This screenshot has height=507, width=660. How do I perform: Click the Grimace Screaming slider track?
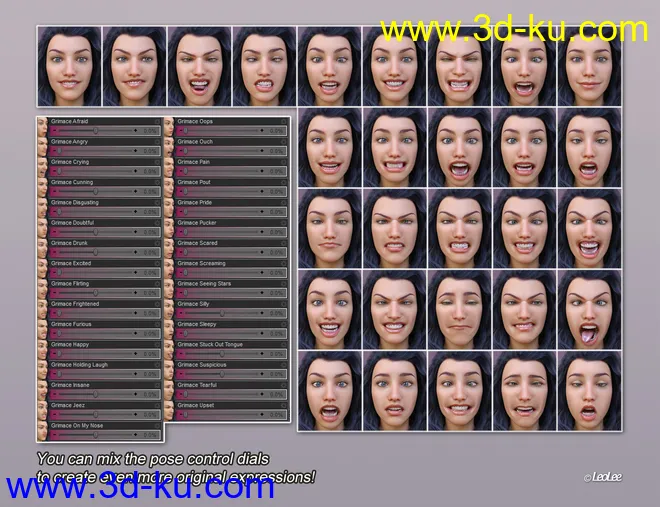click(x=222, y=273)
